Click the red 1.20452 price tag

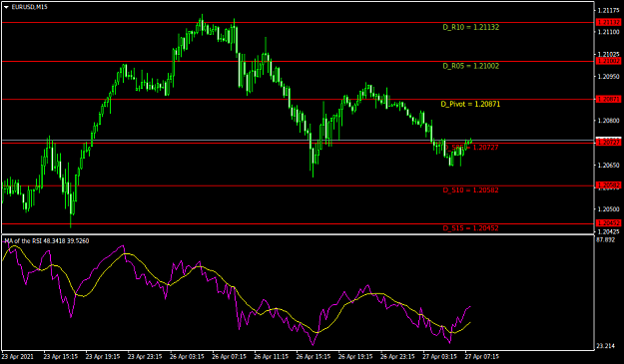click(609, 223)
